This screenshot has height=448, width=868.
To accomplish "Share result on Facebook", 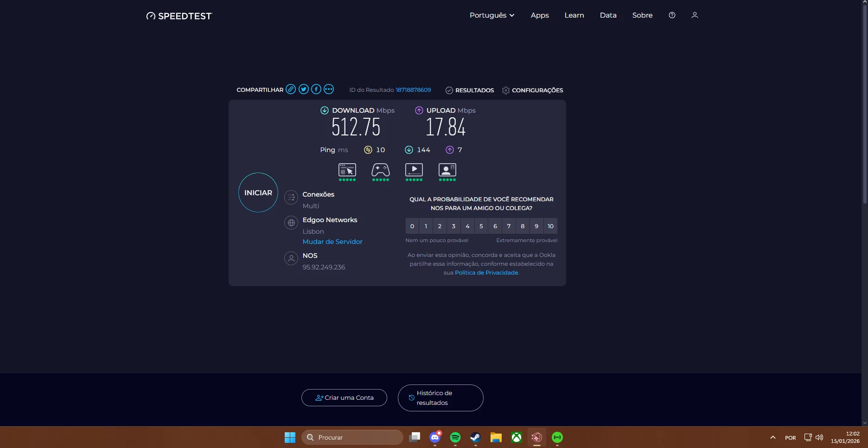I will pos(316,89).
